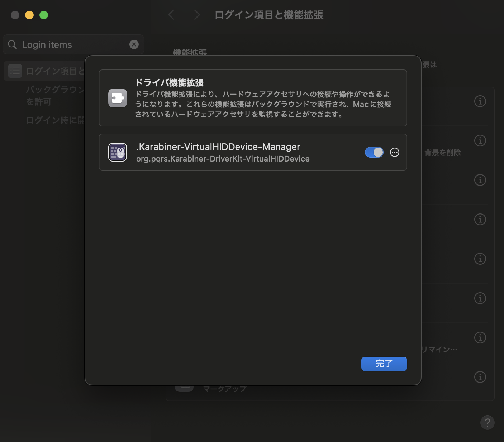
Task: Click the bottom-most info button in the list
Action: coord(480,377)
